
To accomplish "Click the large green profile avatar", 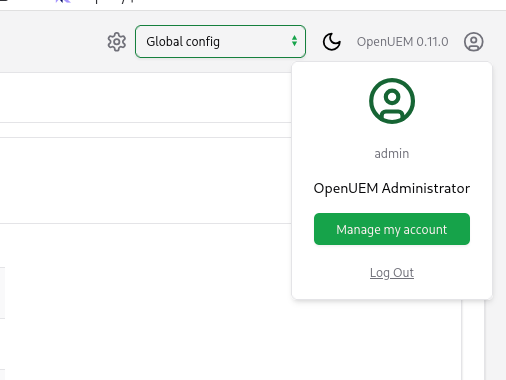I will tap(392, 101).
